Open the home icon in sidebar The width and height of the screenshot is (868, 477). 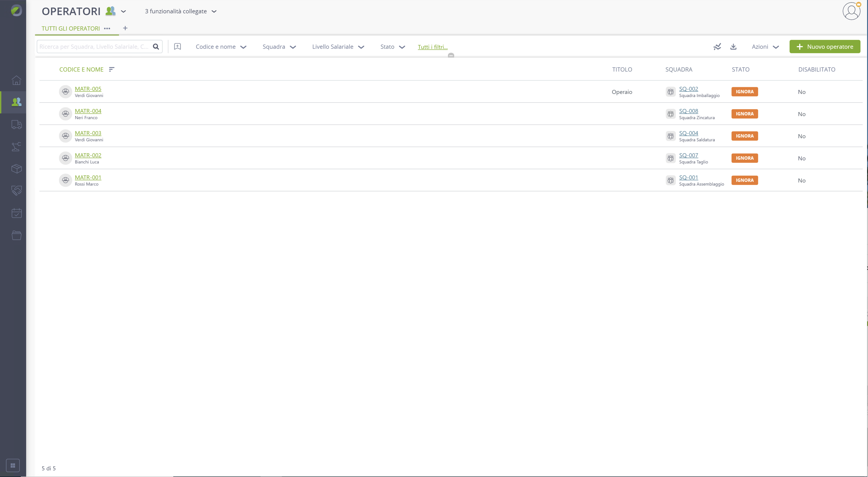coord(16,80)
